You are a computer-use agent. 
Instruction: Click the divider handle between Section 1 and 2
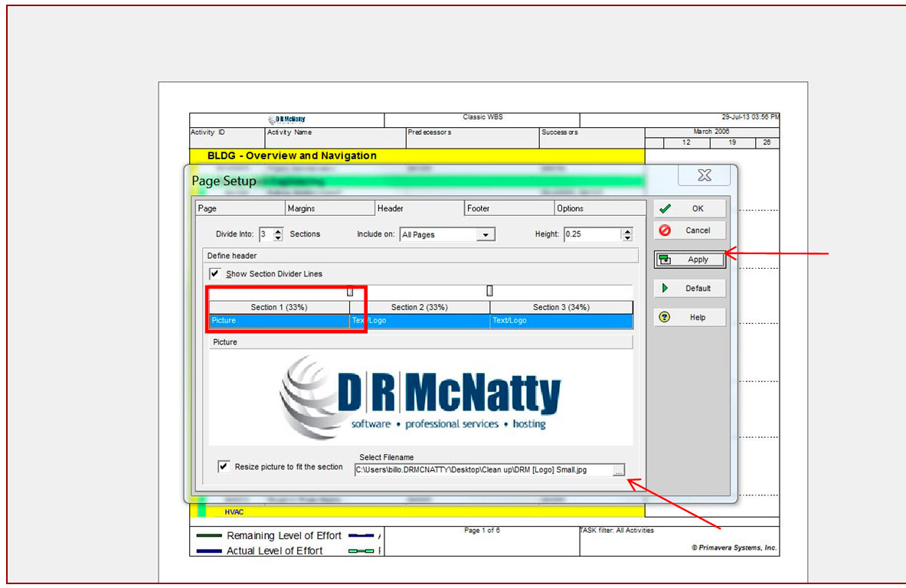point(349,291)
